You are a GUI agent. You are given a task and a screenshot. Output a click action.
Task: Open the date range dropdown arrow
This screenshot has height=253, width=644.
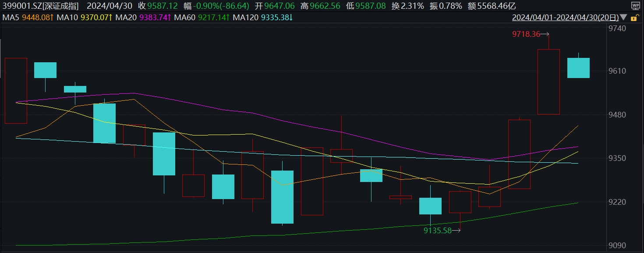point(624,18)
